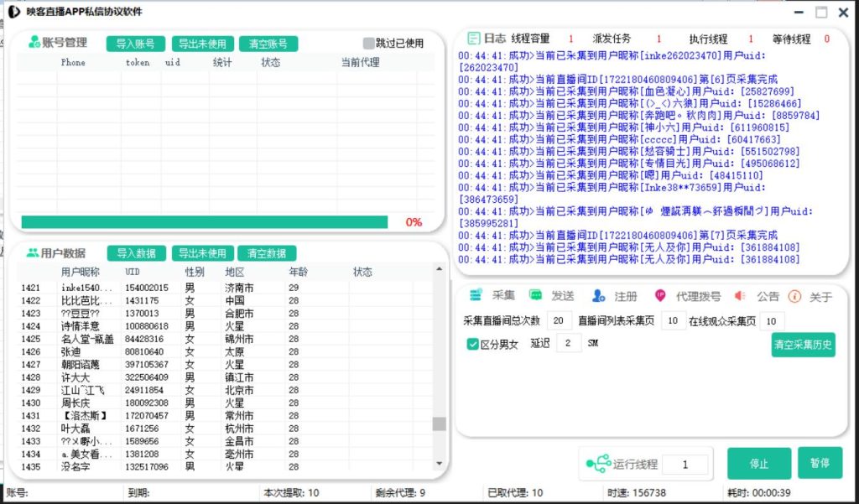Click the 采集 (collect) database icon
Image resolution: width=859 pixels, height=504 pixels.
(x=476, y=296)
